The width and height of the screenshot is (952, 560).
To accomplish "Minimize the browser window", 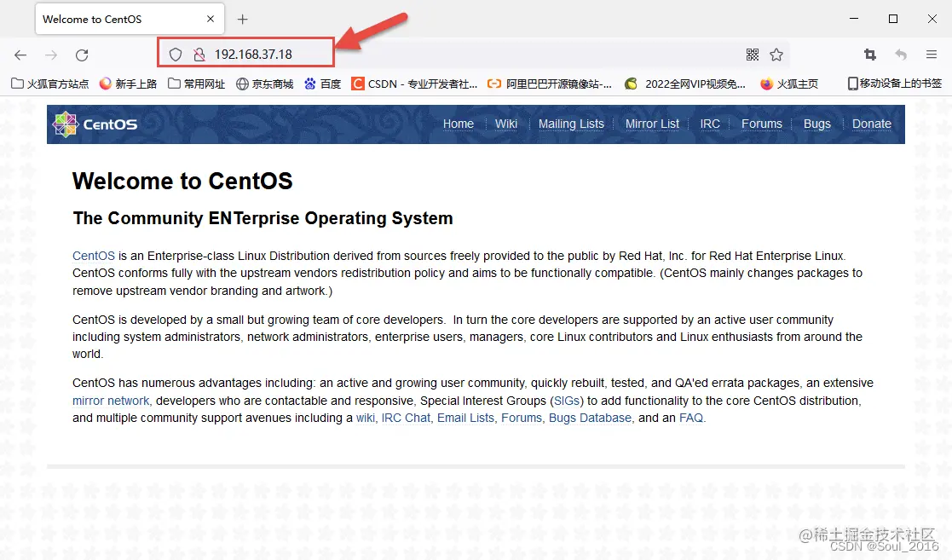I will [x=854, y=19].
